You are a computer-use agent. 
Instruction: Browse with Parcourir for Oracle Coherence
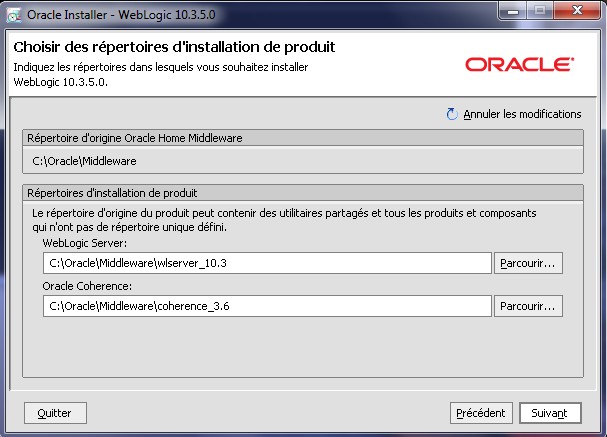(x=528, y=306)
